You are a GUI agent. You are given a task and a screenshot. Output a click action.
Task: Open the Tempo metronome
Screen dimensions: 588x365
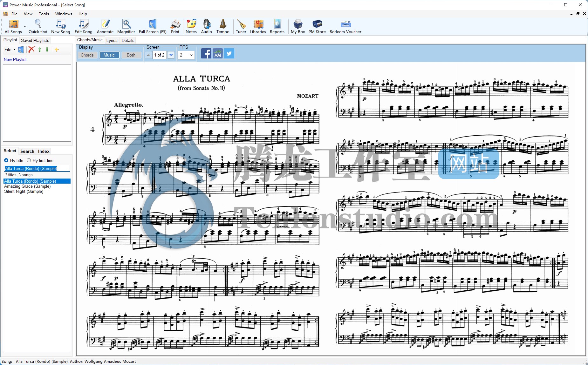tap(223, 26)
